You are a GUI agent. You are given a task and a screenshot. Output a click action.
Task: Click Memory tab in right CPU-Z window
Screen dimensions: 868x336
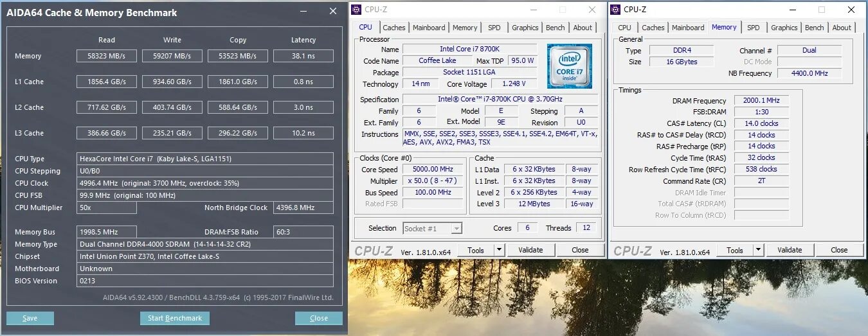coord(724,27)
